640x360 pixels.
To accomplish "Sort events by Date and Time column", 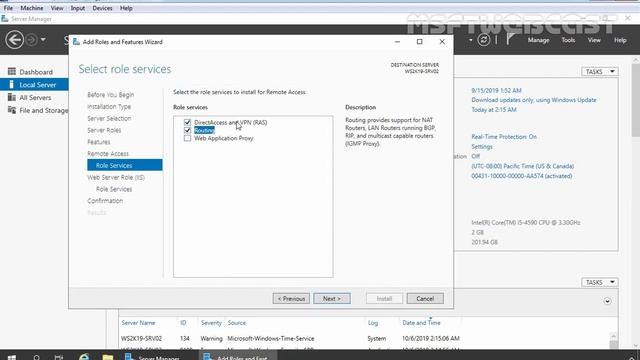I will click(421, 322).
